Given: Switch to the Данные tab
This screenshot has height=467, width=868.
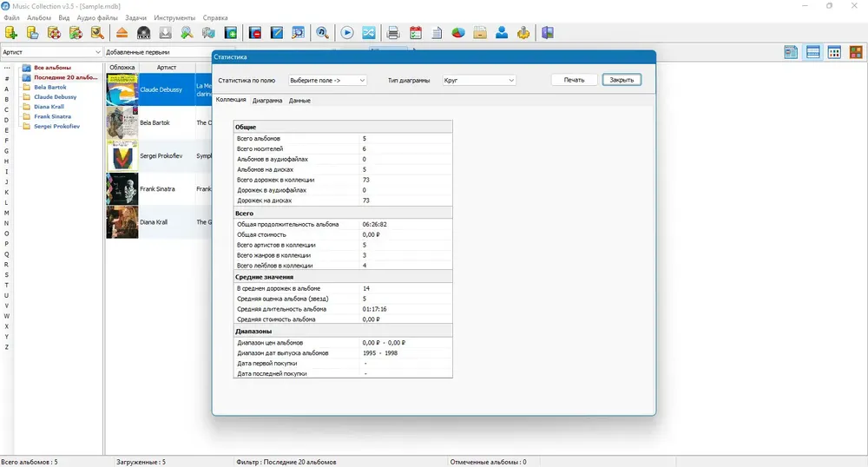Looking at the screenshot, I should point(299,101).
